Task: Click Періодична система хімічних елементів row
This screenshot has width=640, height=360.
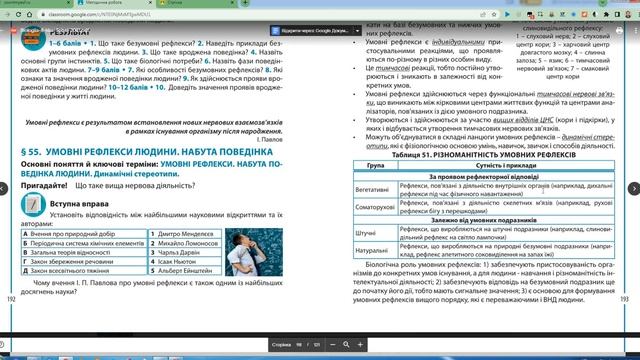Action: 84,243
